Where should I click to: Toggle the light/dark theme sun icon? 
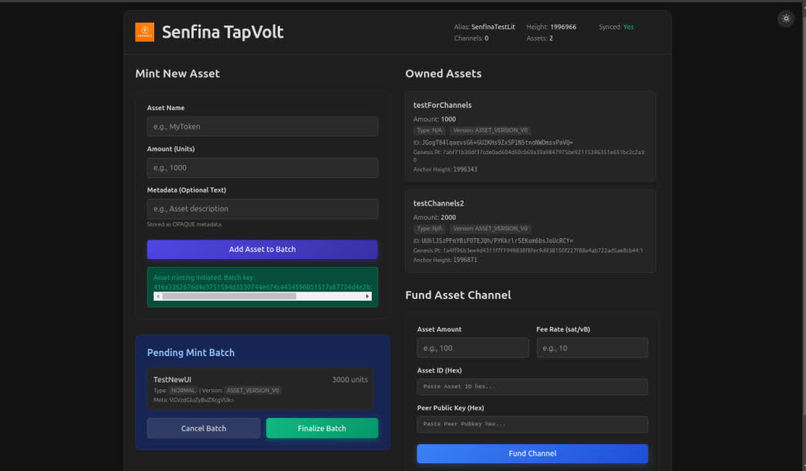coord(785,19)
